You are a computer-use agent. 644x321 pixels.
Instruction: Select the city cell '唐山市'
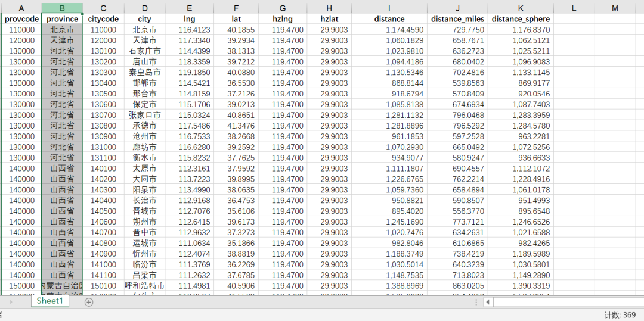click(x=144, y=61)
